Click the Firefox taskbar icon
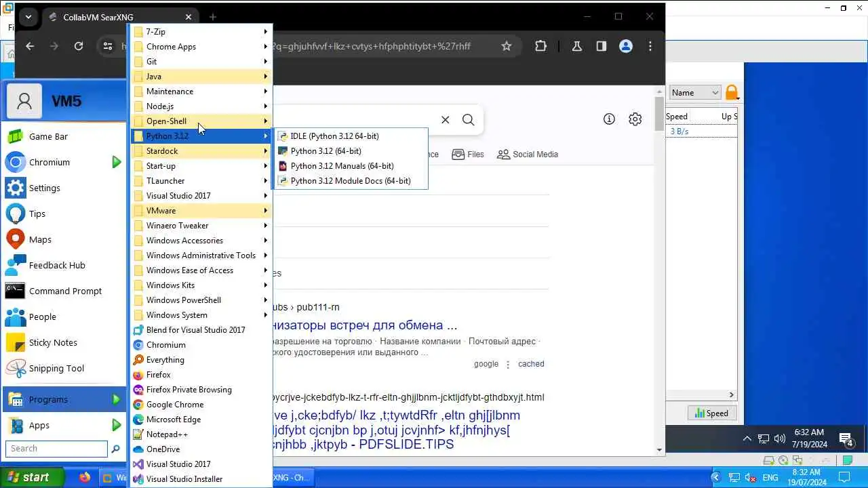868x488 pixels. point(84,478)
